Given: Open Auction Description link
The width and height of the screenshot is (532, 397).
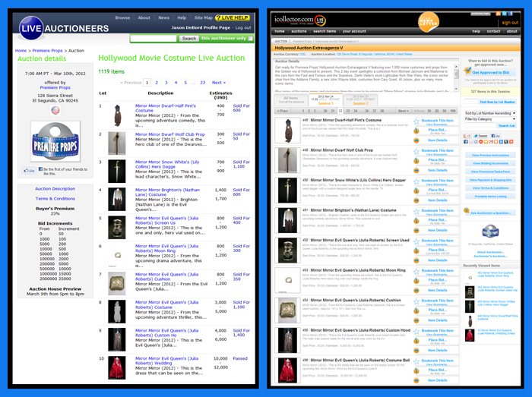Looking at the screenshot, I should (x=55, y=189).
